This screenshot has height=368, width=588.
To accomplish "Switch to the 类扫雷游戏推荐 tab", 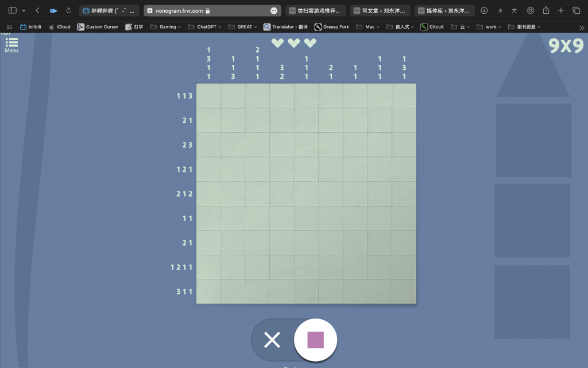I will pos(315,10).
